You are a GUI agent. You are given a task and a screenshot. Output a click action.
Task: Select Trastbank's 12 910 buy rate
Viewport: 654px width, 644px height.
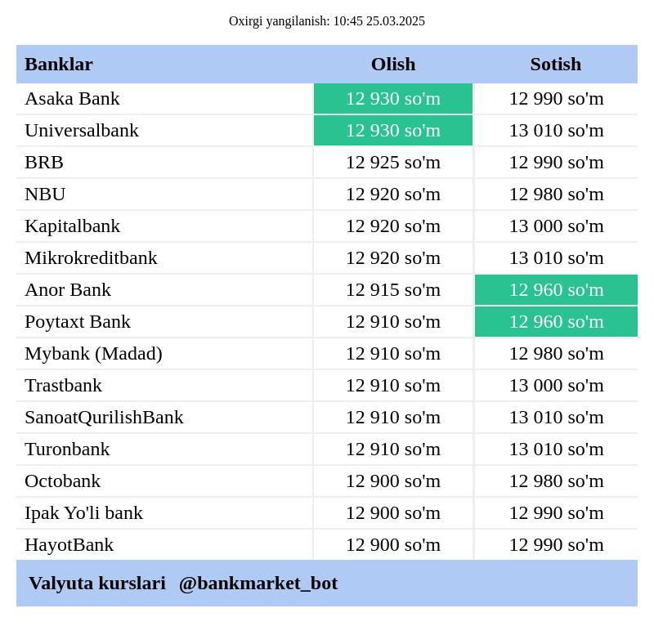point(393,386)
